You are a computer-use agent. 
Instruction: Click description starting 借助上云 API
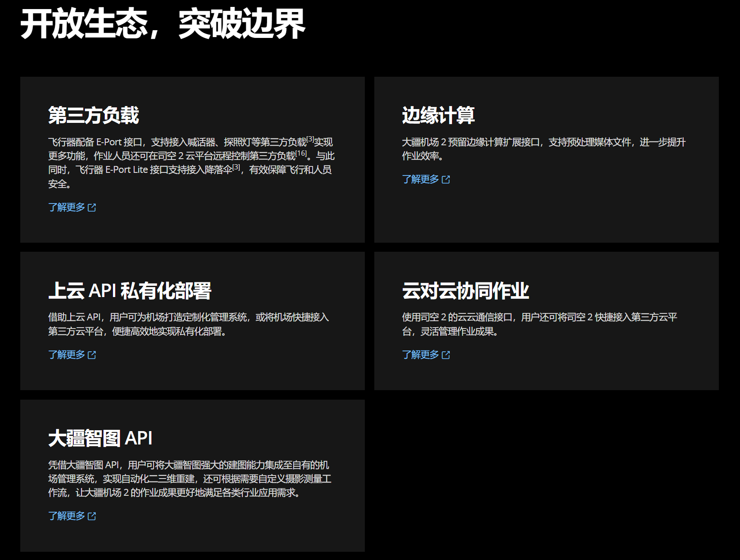(188, 324)
